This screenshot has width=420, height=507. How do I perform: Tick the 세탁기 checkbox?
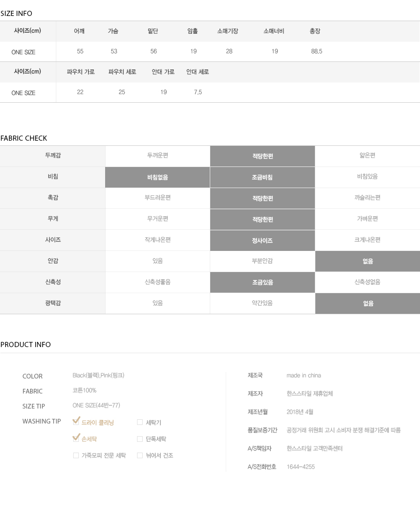click(x=140, y=422)
